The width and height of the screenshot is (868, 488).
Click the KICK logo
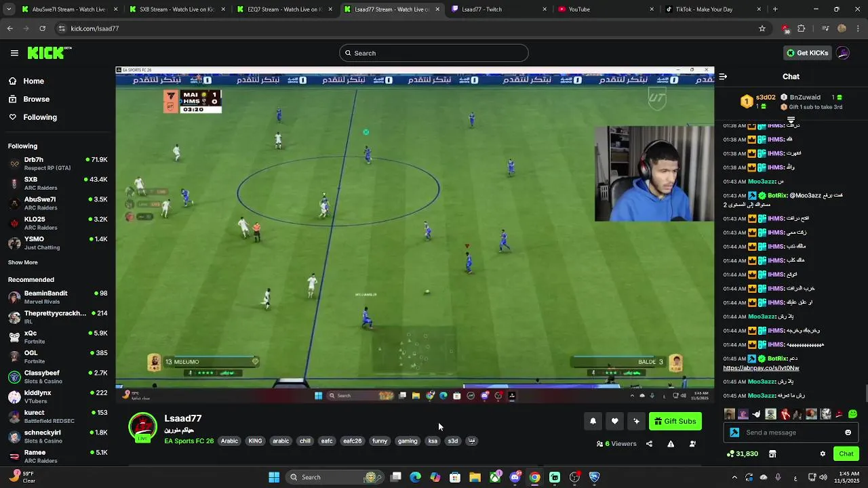pyautogui.click(x=50, y=53)
